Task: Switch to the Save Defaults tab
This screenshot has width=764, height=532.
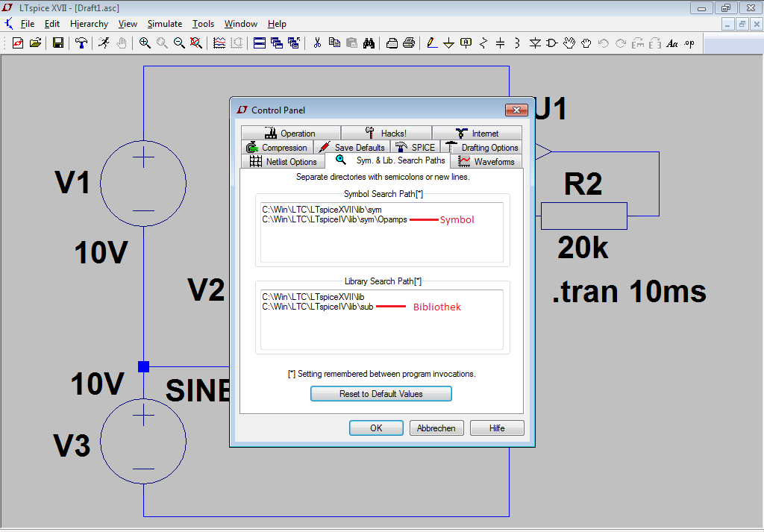Action: coord(352,147)
